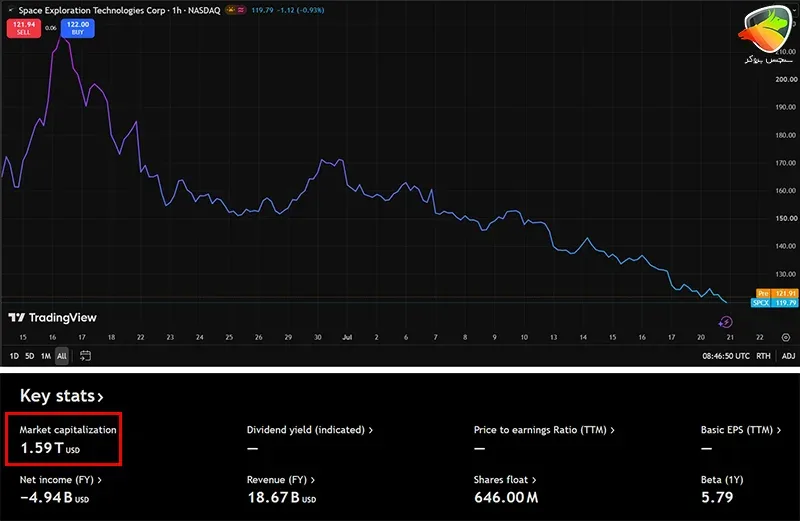
Task: Click the 5.79 beta value
Action: pos(717,498)
